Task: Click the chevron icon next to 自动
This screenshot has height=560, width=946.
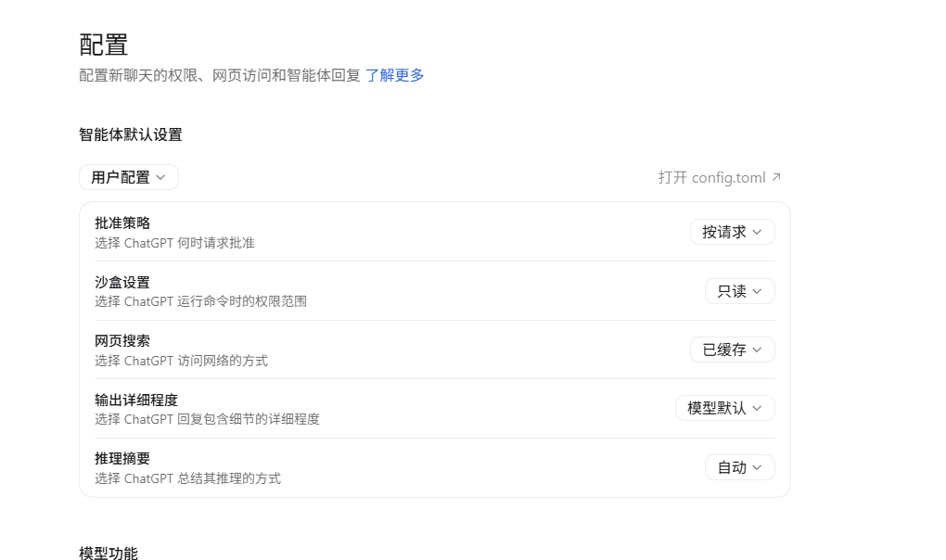Action: pyautogui.click(x=757, y=467)
